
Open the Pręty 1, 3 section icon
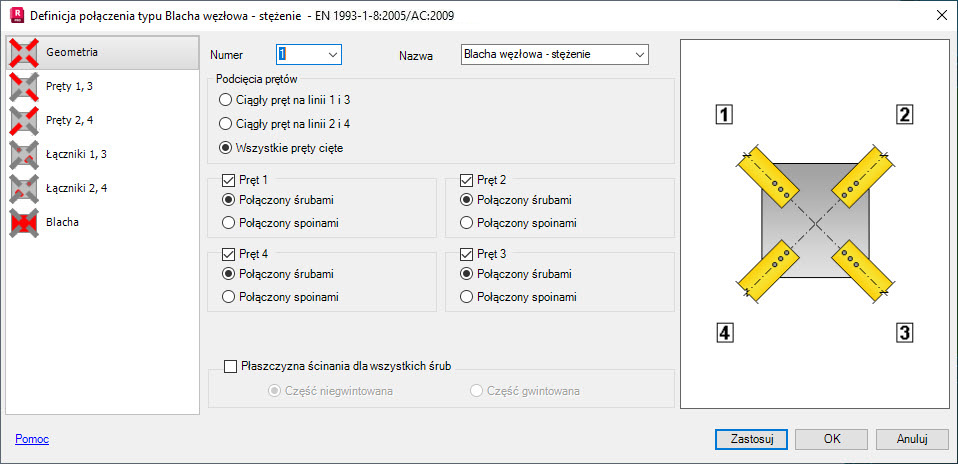point(24,86)
